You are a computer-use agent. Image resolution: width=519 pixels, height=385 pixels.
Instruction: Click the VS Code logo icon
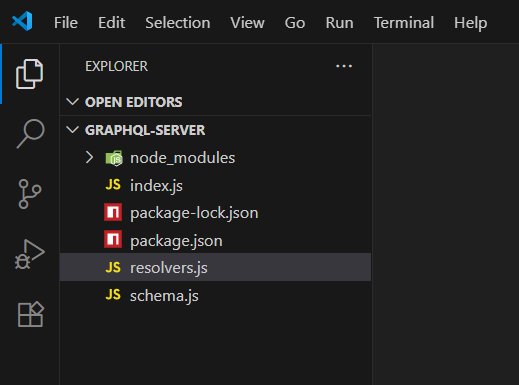[22, 21]
